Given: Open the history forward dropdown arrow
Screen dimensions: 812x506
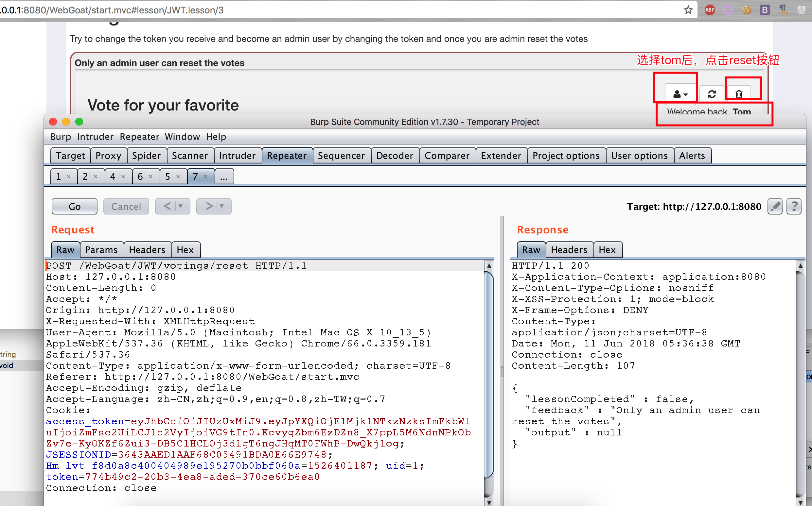Looking at the screenshot, I should 222,206.
